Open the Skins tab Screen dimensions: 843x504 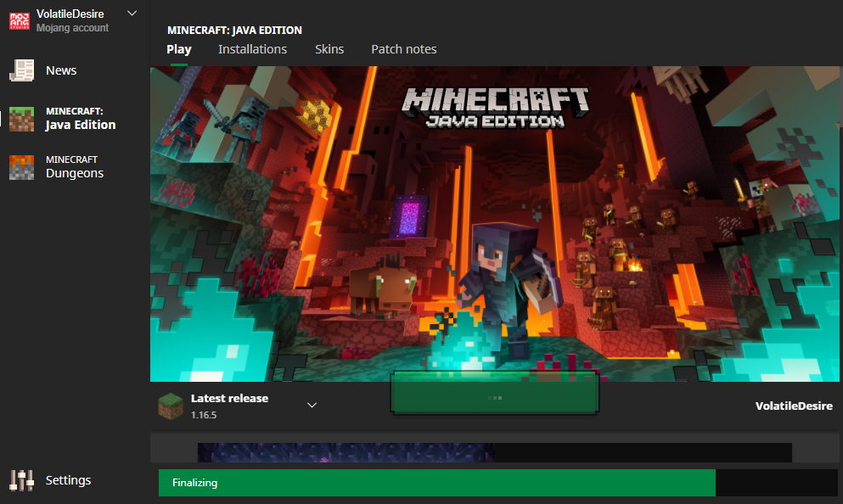[329, 49]
